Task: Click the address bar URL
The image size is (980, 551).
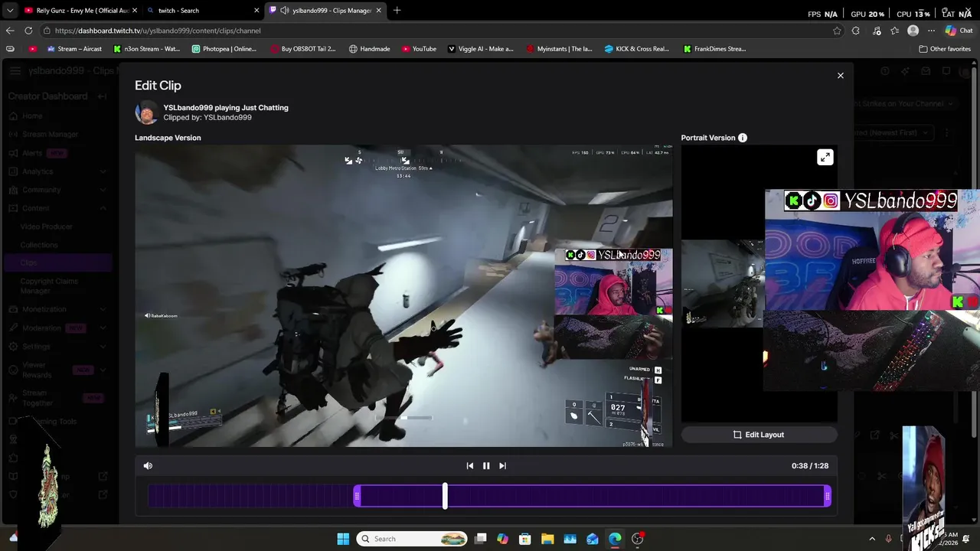Action: (158, 31)
